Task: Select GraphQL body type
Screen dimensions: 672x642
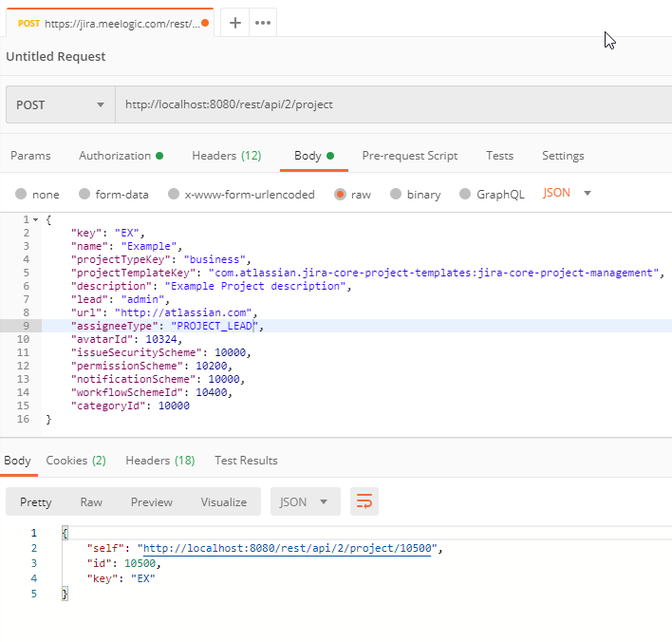Action: [465, 194]
